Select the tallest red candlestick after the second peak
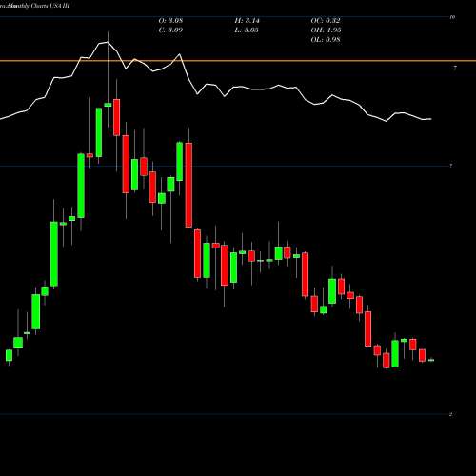476x476 pixels. [188, 185]
